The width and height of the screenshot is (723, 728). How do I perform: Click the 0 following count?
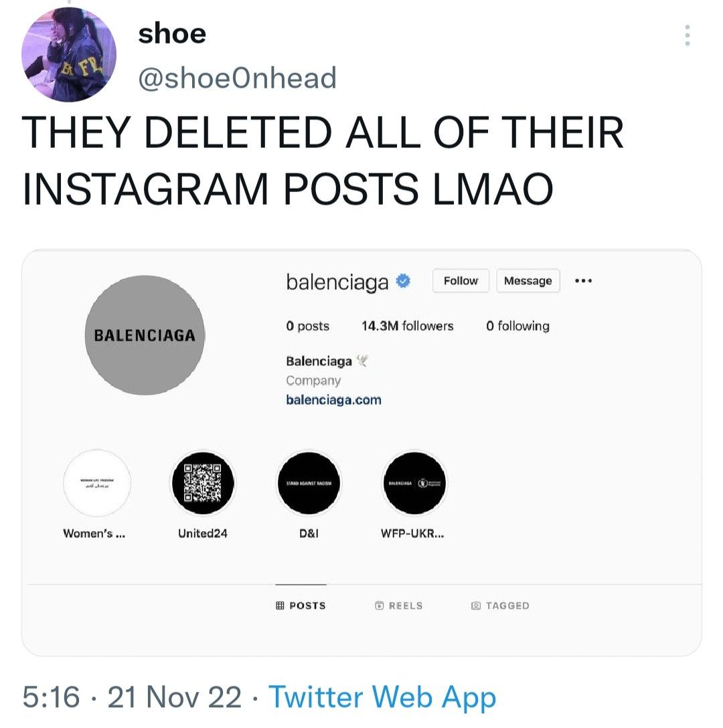517,326
